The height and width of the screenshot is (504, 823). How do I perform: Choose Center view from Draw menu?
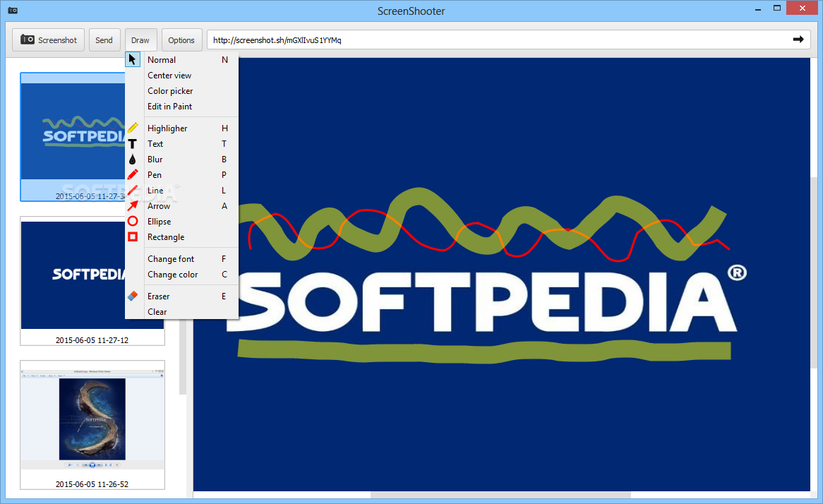(x=181, y=75)
